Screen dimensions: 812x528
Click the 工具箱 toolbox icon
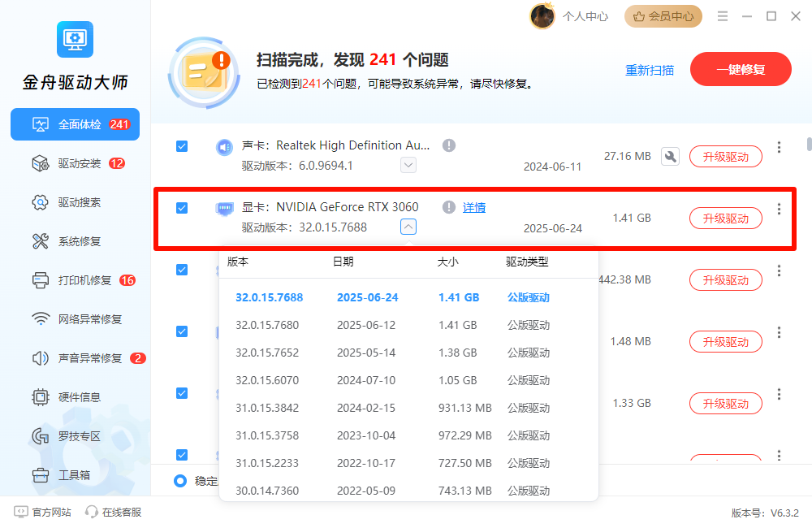point(41,475)
